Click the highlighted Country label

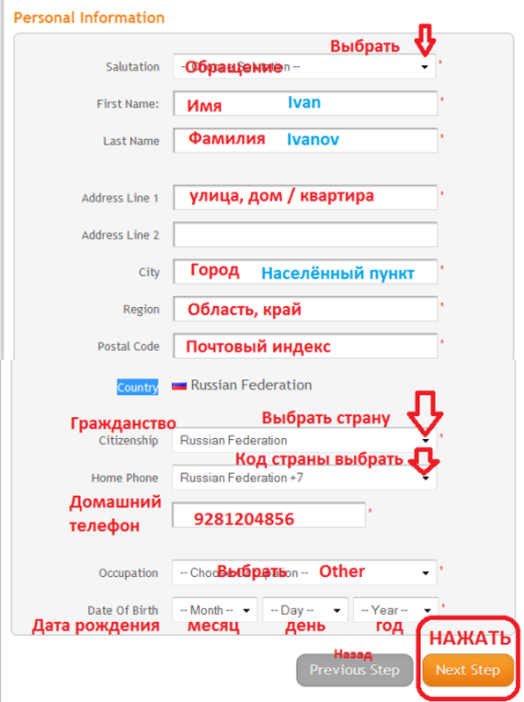point(137,387)
